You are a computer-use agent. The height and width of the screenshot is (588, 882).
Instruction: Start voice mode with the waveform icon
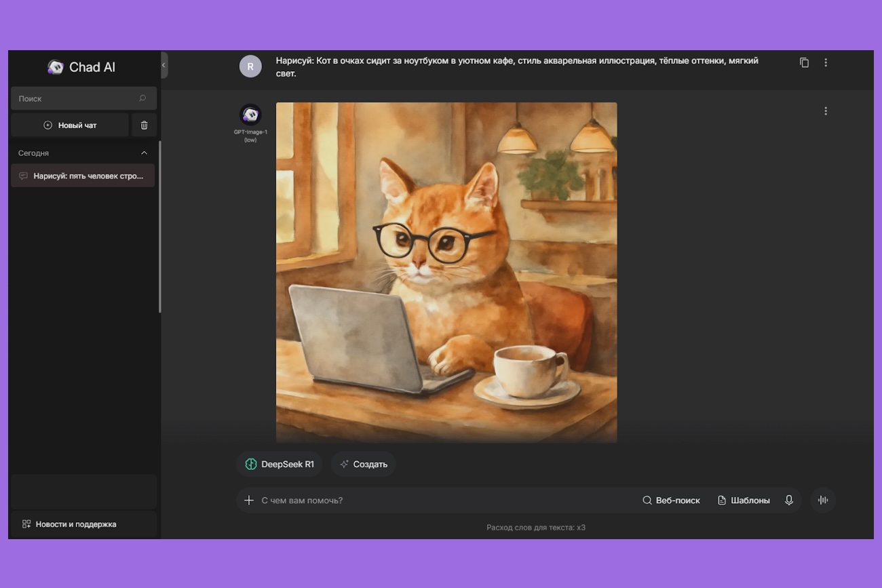[x=823, y=501]
